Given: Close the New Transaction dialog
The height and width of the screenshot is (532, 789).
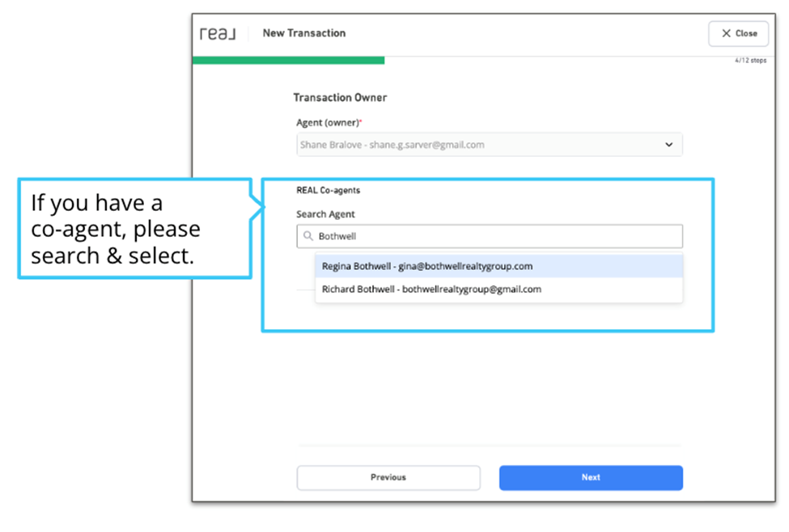Looking at the screenshot, I should 738,34.
